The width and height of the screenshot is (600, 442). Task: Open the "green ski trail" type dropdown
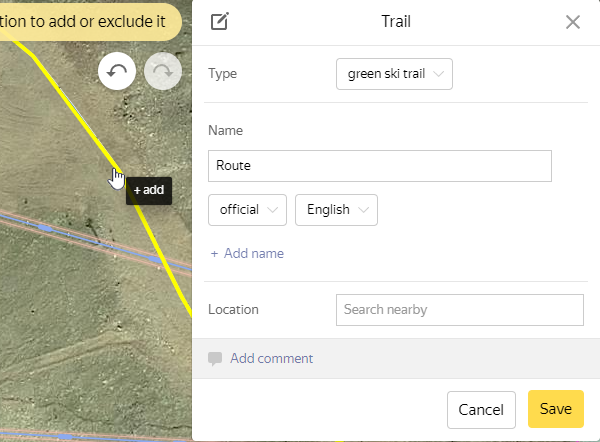394,74
